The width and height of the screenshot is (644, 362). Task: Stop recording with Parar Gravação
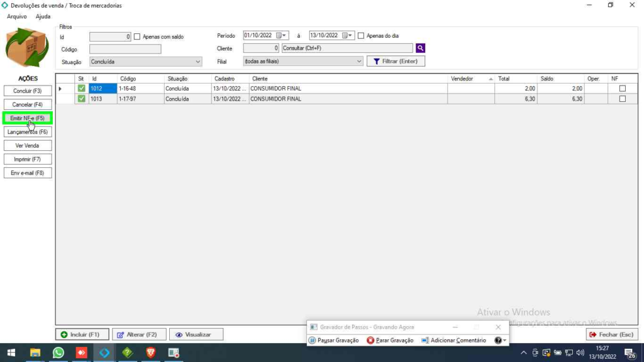point(390,340)
